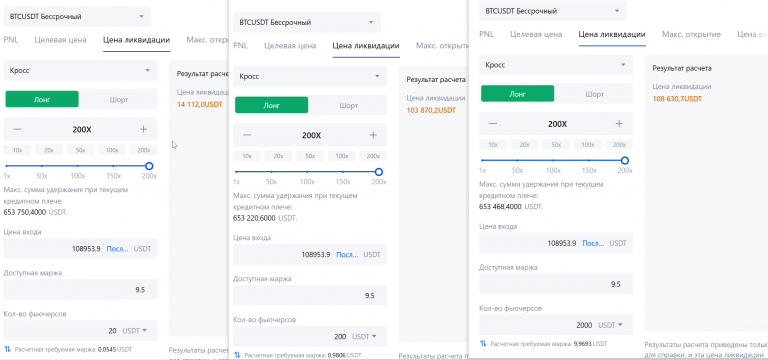
Task: Open the BTCUSDT Бессрочный dropdown in left panel
Action: point(77,17)
